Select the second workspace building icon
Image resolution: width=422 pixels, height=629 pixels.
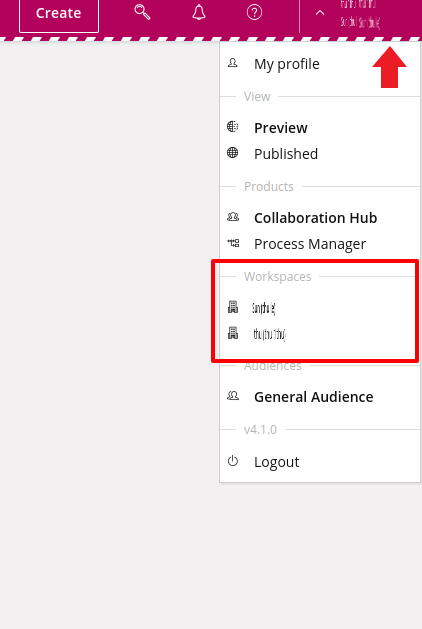[x=233, y=333]
